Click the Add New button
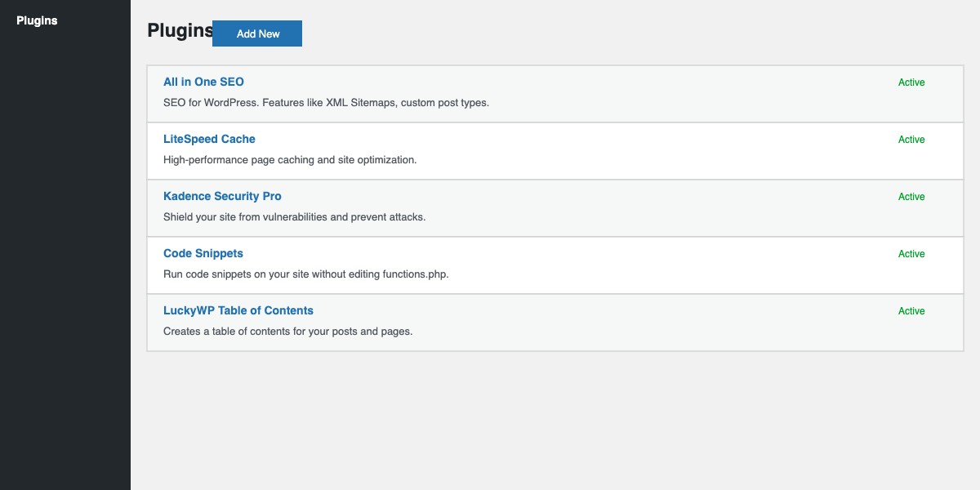The image size is (980, 490). pos(257,33)
